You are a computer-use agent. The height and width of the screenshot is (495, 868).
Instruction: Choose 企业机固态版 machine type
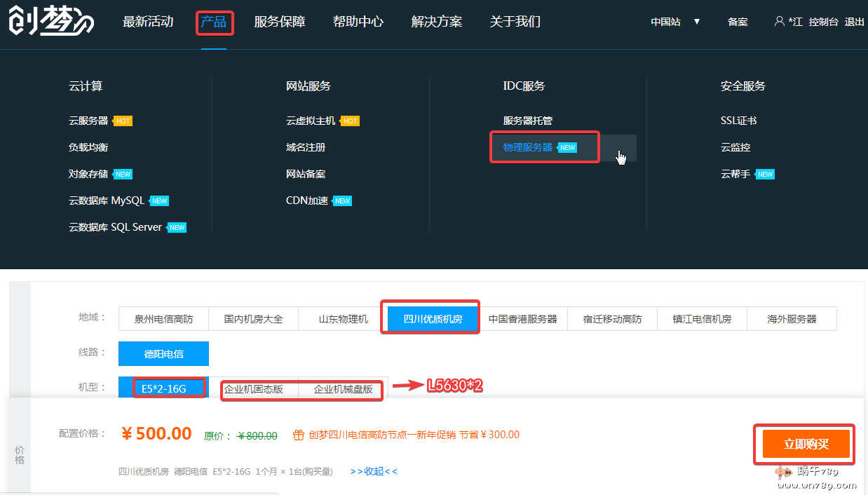pyautogui.click(x=254, y=389)
